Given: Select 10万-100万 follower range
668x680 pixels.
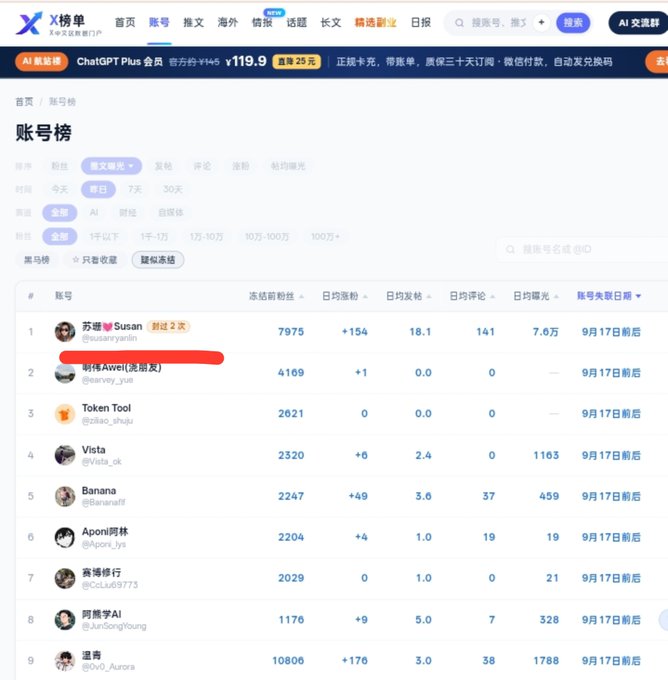Looking at the screenshot, I should tap(267, 236).
